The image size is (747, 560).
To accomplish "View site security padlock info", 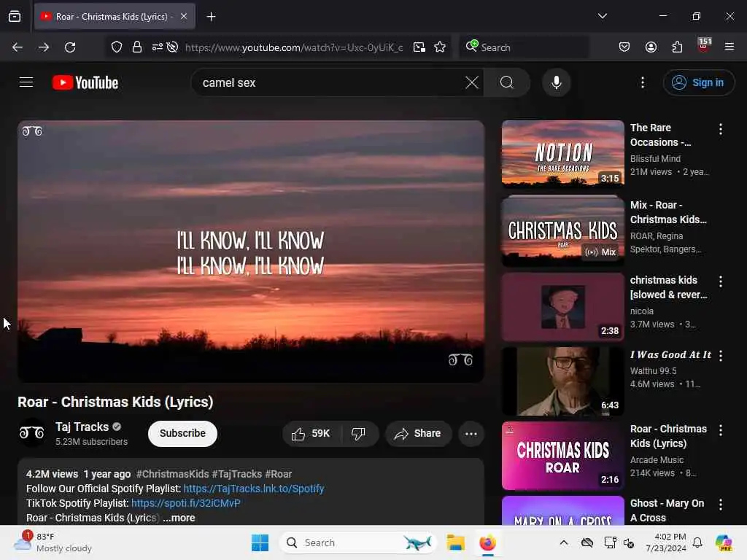I will coord(137,47).
